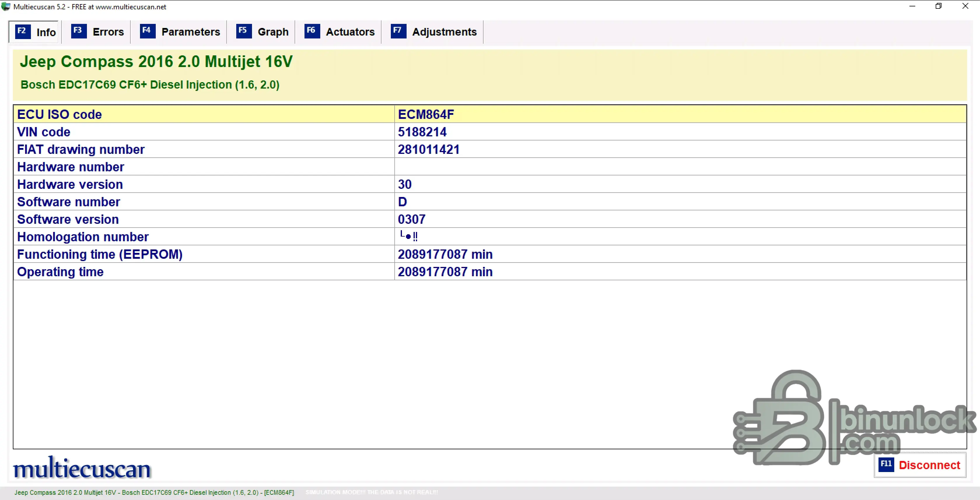
Task: Select the 'ECM864F' value cell
Action: click(x=680, y=114)
